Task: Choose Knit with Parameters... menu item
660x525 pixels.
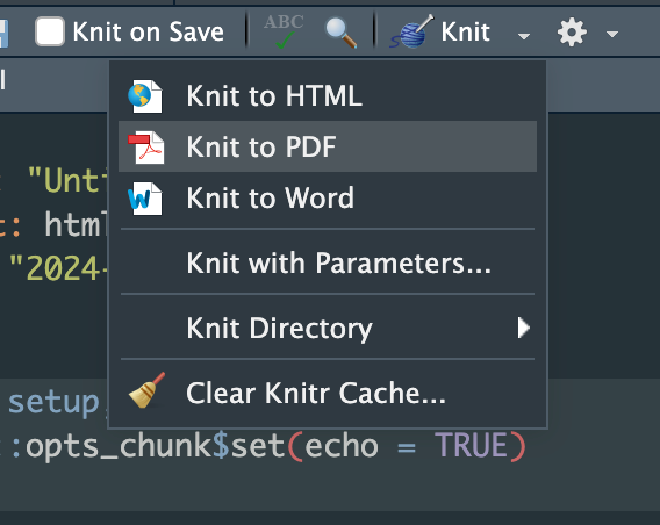Action: point(338,265)
